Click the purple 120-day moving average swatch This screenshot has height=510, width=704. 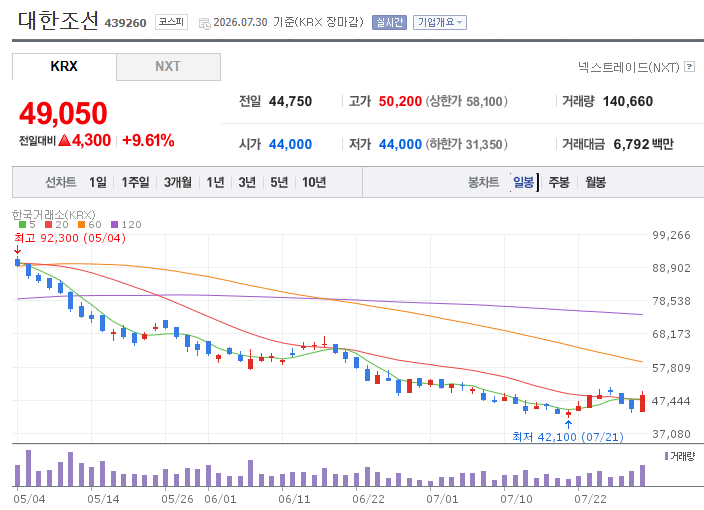pos(114,224)
